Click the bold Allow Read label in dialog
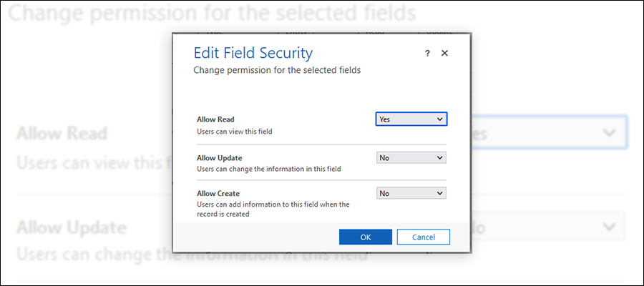The width and height of the screenshot is (644, 286). [x=215, y=119]
